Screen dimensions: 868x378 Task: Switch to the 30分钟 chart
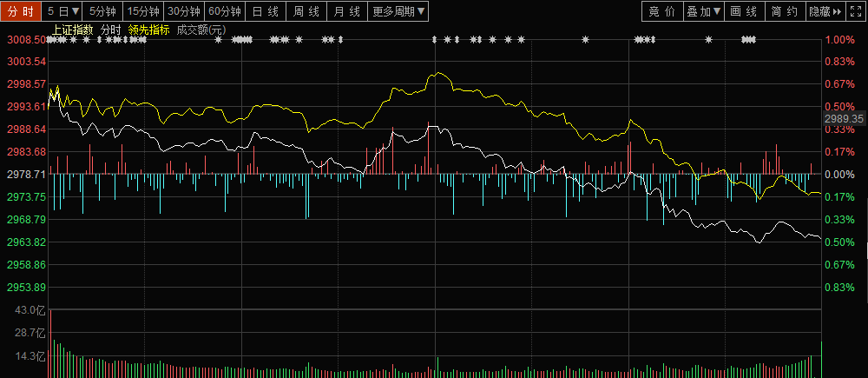[x=184, y=11]
